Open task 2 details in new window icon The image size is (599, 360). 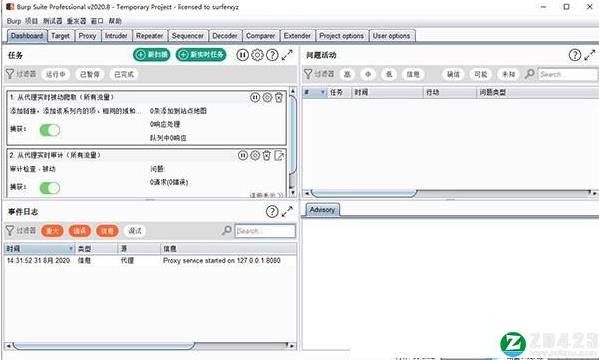pyautogui.click(x=279, y=155)
